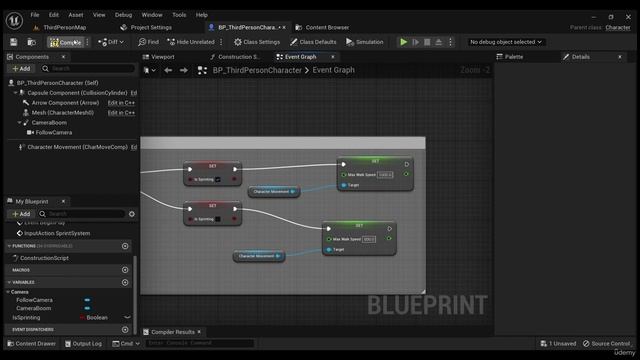Click the Eject playback icon
Image resolution: width=640 pixels, height=360 pixels.
pyautogui.click(x=439, y=42)
